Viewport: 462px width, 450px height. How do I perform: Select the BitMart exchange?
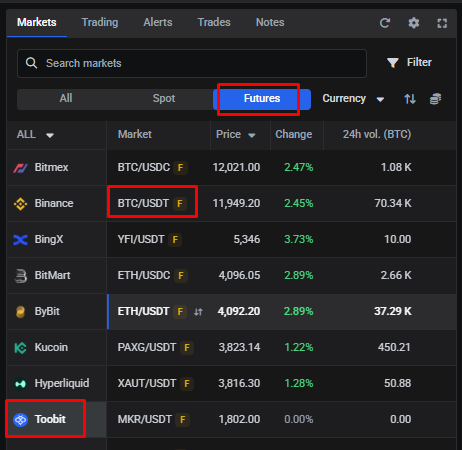pos(56,275)
